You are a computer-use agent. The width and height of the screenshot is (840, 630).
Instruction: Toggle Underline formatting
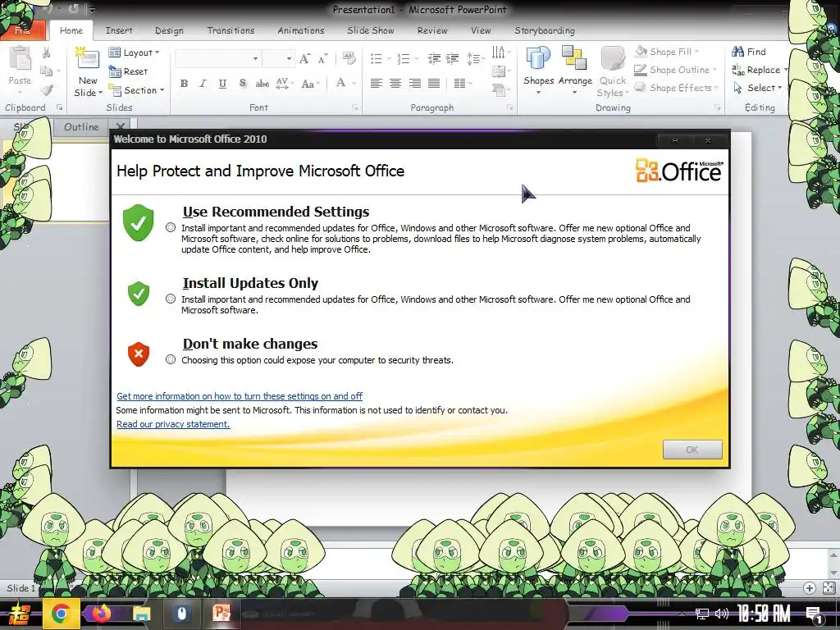(222, 83)
